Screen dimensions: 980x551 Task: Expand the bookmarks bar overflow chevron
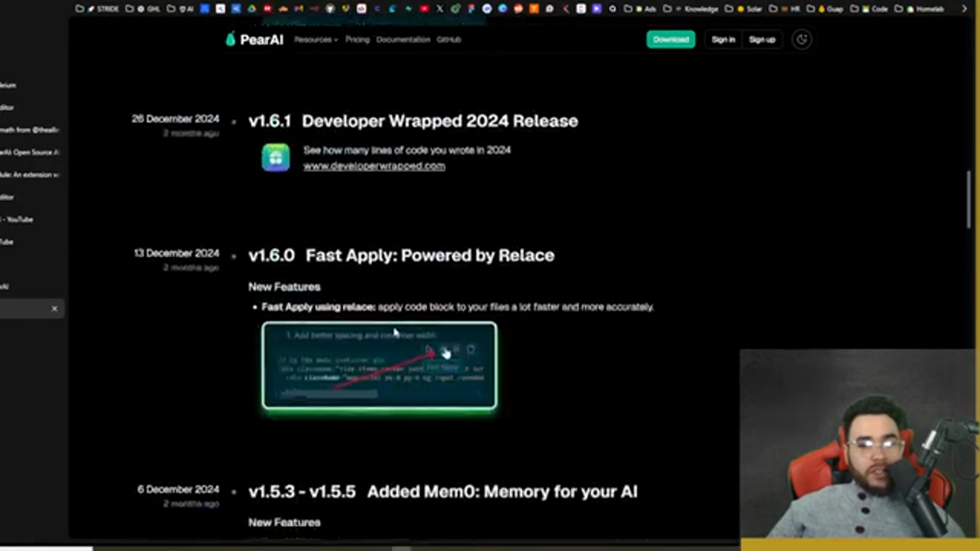coord(964,9)
